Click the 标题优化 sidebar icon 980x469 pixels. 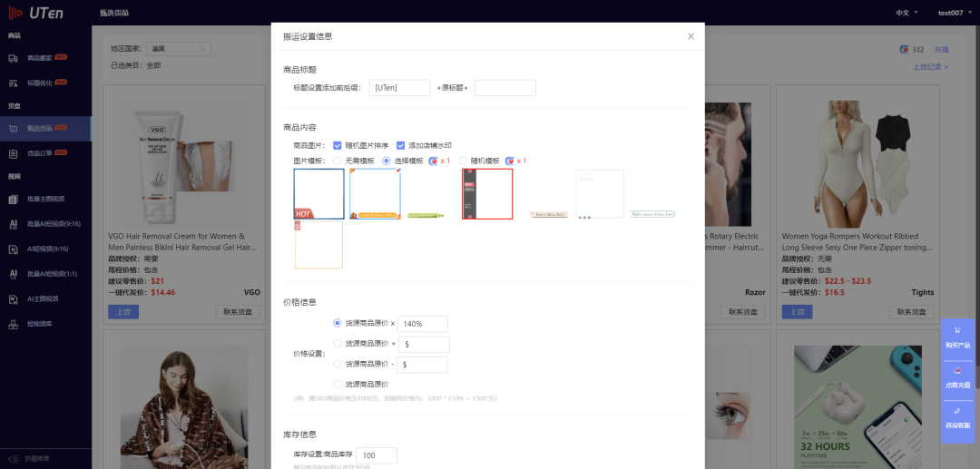pos(13,83)
